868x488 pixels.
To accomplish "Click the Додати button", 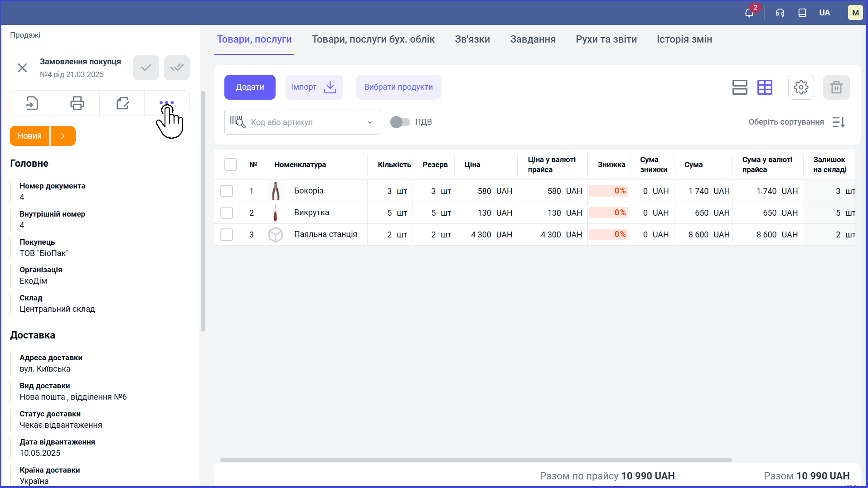I will click(250, 87).
